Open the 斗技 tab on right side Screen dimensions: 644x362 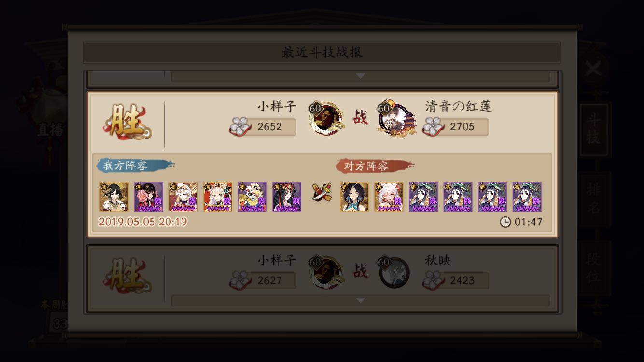coord(593,129)
